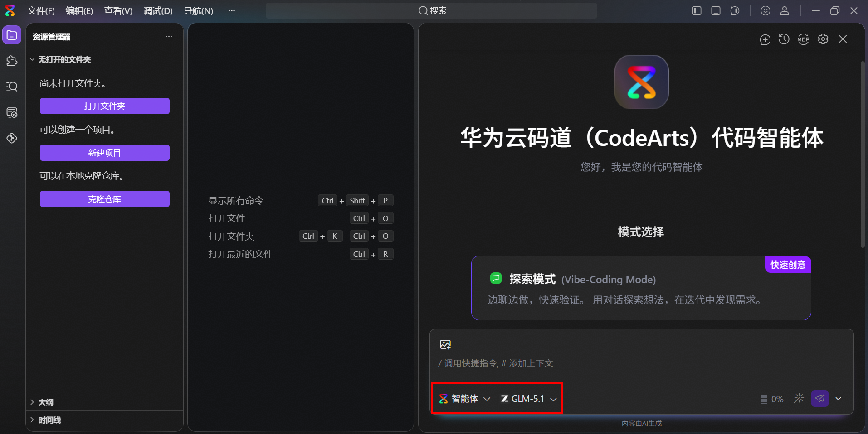The height and width of the screenshot is (434, 868).
Task: Send the message with paper plane button
Action: pyautogui.click(x=820, y=399)
